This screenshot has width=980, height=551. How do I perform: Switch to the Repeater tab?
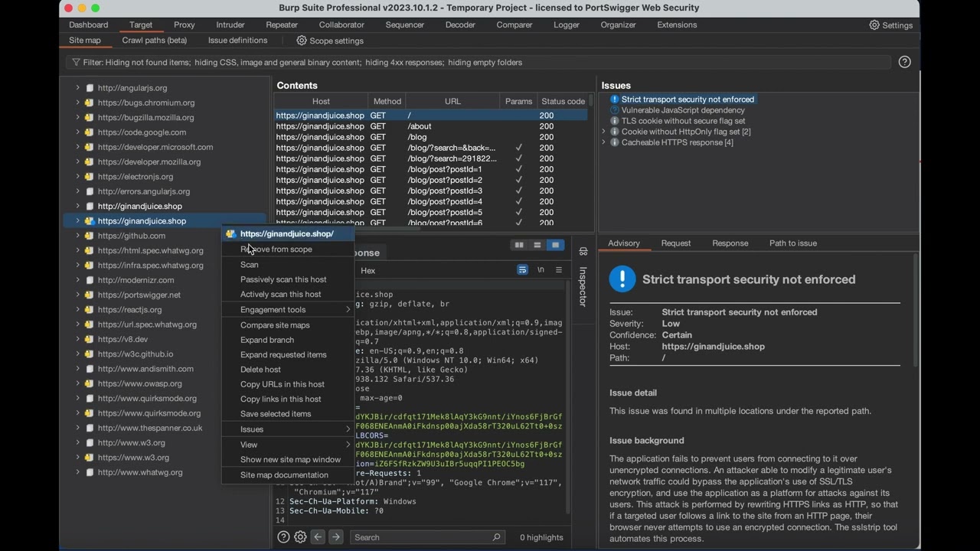282,25
